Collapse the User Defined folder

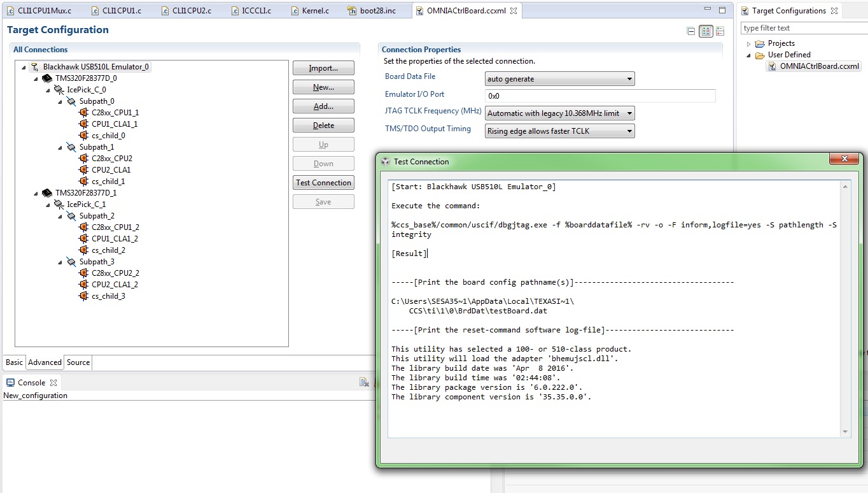(749, 55)
